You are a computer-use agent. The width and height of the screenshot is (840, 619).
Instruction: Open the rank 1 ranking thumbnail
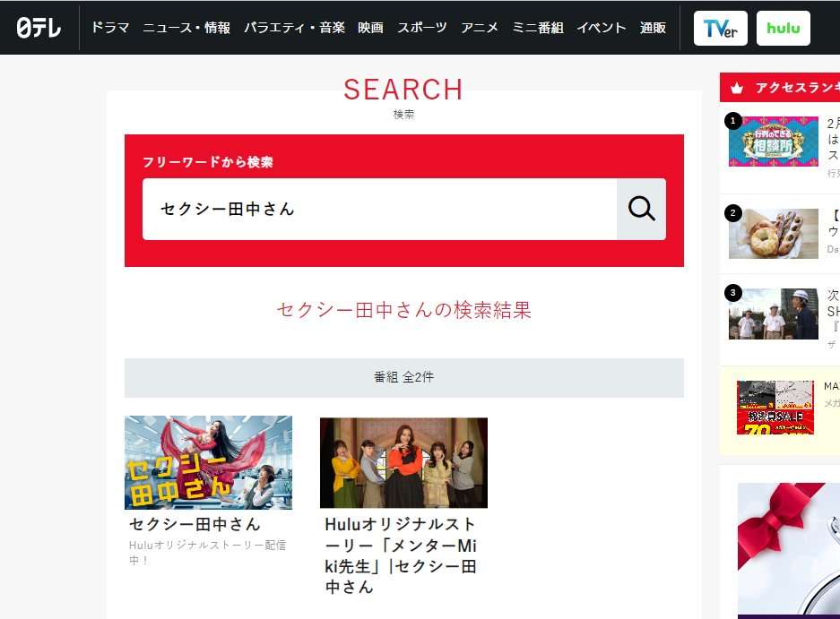773,142
